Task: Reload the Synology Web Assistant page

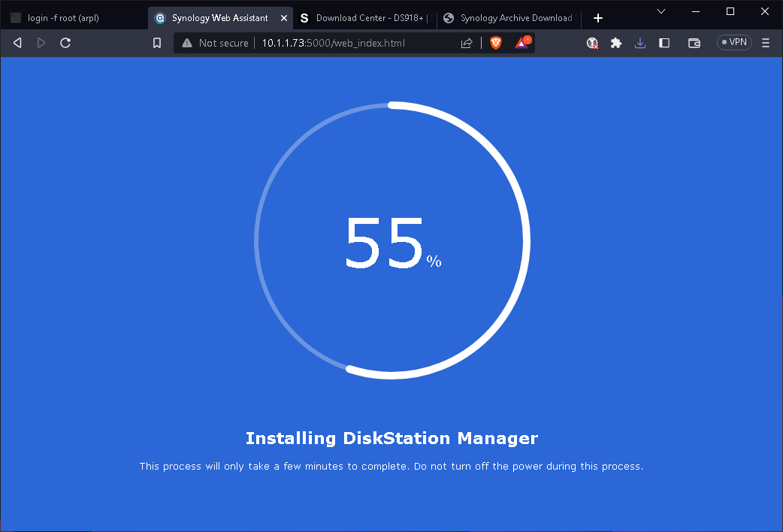Action: (65, 43)
